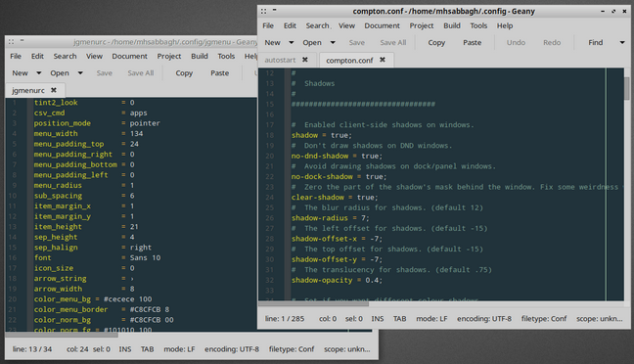The width and height of the screenshot is (634, 364).
Task: Click the 'color_menu_border' line in jgmenurc
Action: pyautogui.click(x=102, y=309)
